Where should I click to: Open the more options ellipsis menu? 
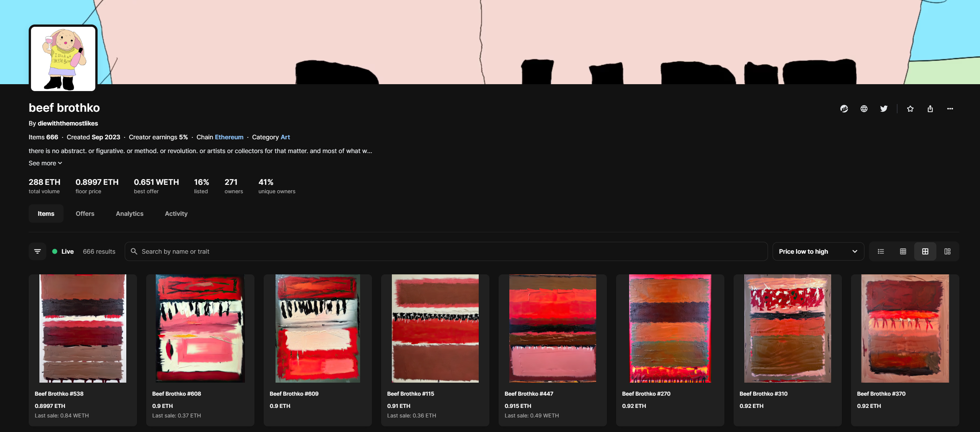[x=950, y=109]
